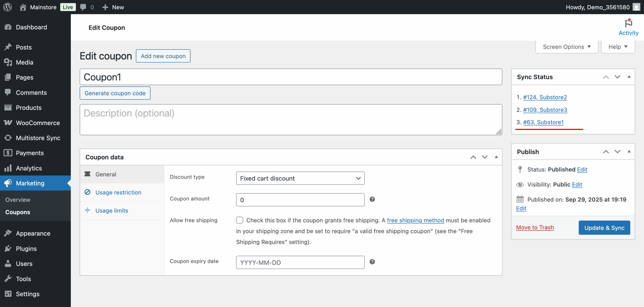Image resolution: width=644 pixels, height=307 pixels.
Task: Click the expiry date help icon
Action: 372,262
